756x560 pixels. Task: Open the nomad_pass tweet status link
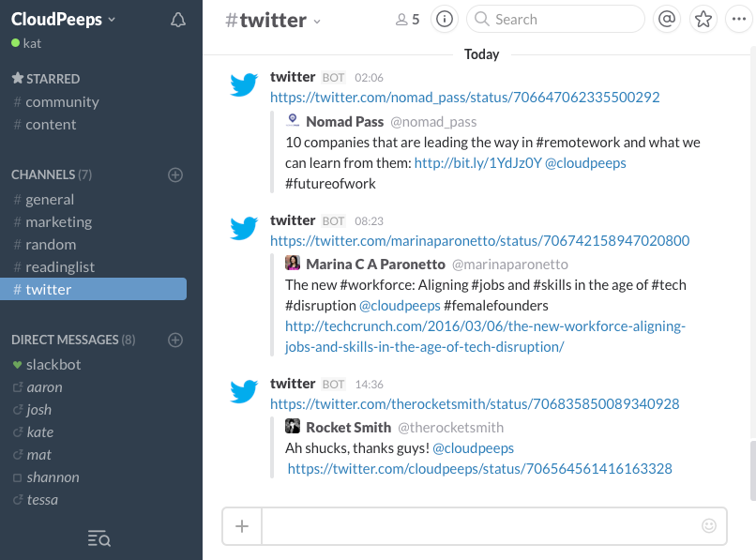(465, 98)
